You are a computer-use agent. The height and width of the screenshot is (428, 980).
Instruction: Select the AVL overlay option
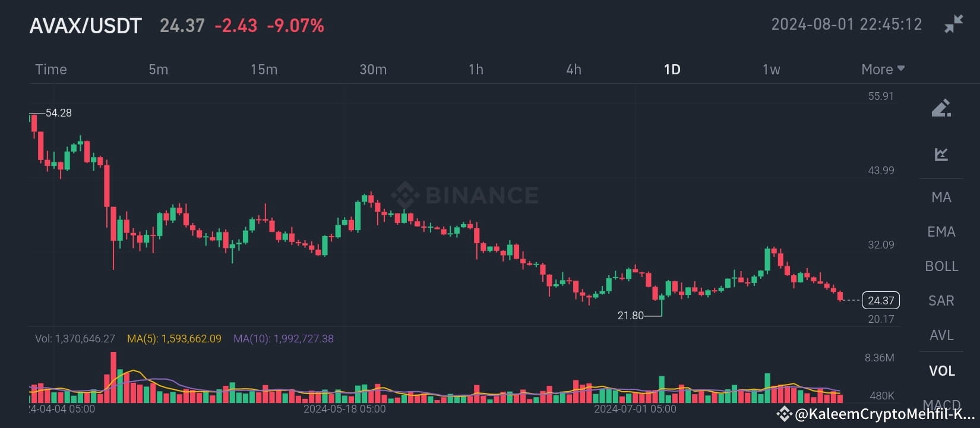coord(941,335)
